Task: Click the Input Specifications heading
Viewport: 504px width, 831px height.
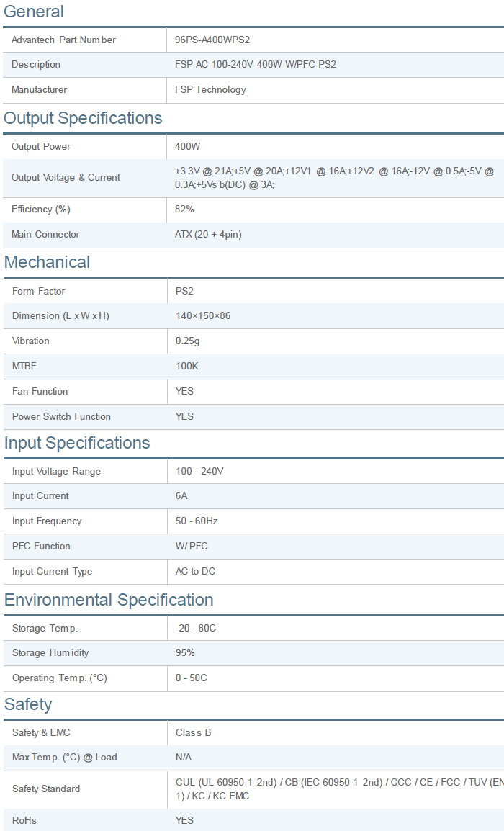Action: coord(77,443)
